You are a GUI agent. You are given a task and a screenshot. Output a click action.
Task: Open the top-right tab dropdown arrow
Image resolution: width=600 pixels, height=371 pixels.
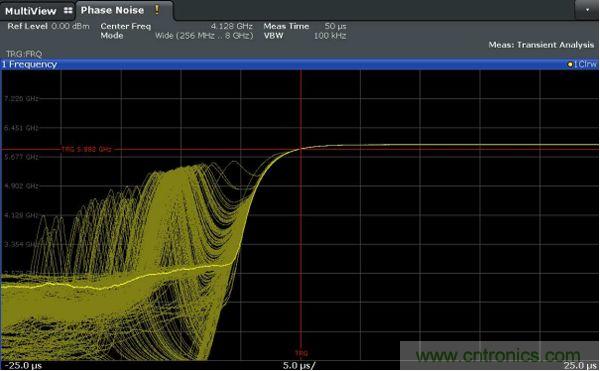pos(587,10)
